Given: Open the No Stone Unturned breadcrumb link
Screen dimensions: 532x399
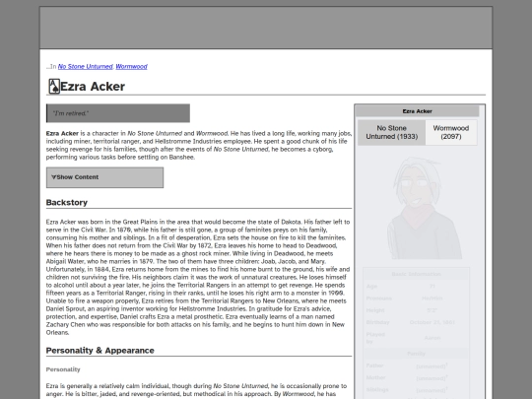Looking at the screenshot, I should [85, 67].
